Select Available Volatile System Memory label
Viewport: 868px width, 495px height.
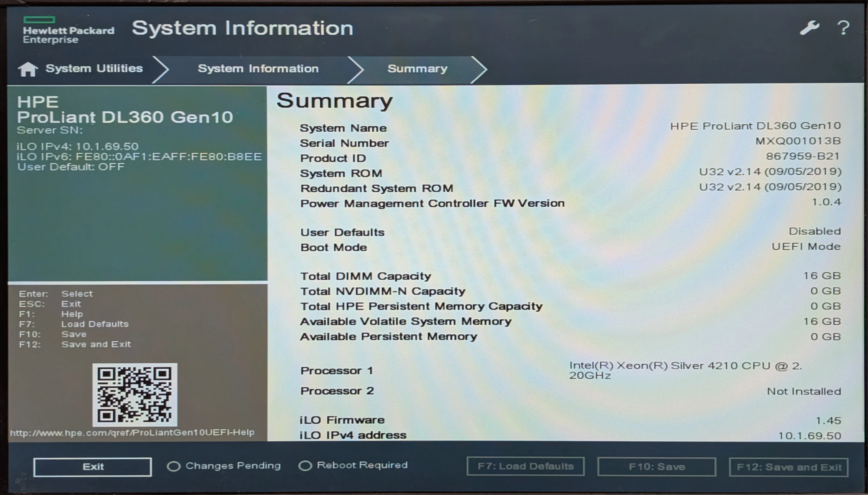pos(406,322)
